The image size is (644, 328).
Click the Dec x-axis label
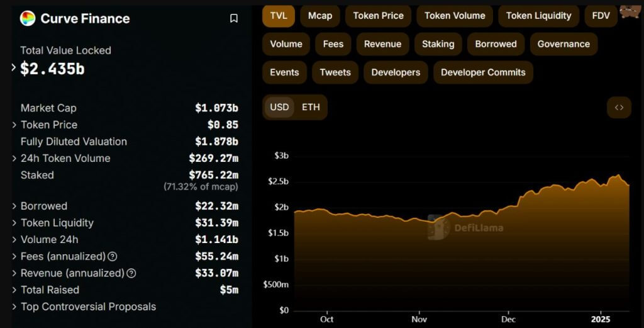508,319
